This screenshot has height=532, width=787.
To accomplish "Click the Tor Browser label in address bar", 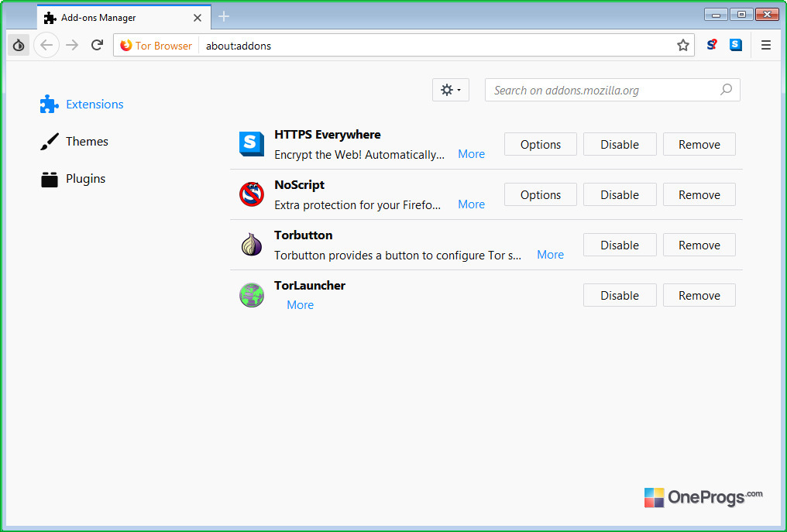I will coord(163,46).
